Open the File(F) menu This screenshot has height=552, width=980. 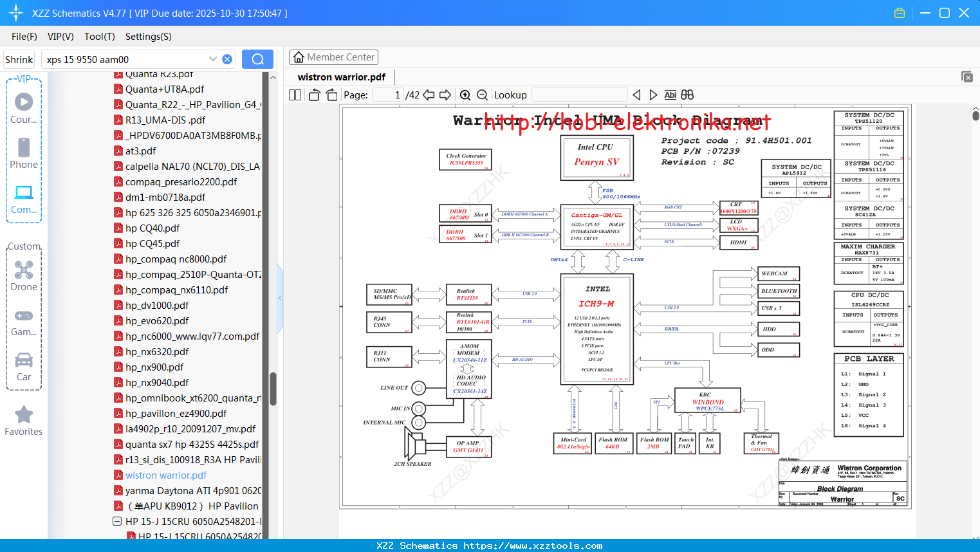tap(24, 37)
